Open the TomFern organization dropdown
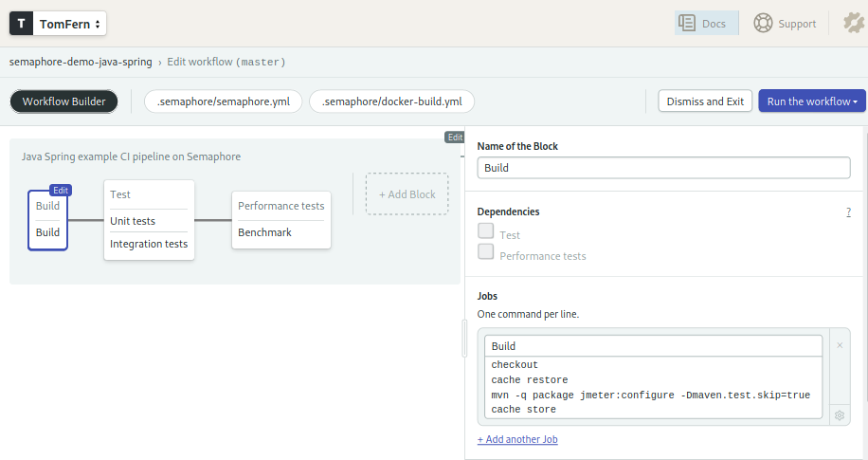This screenshot has width=868, height=460. pos(71,24)
